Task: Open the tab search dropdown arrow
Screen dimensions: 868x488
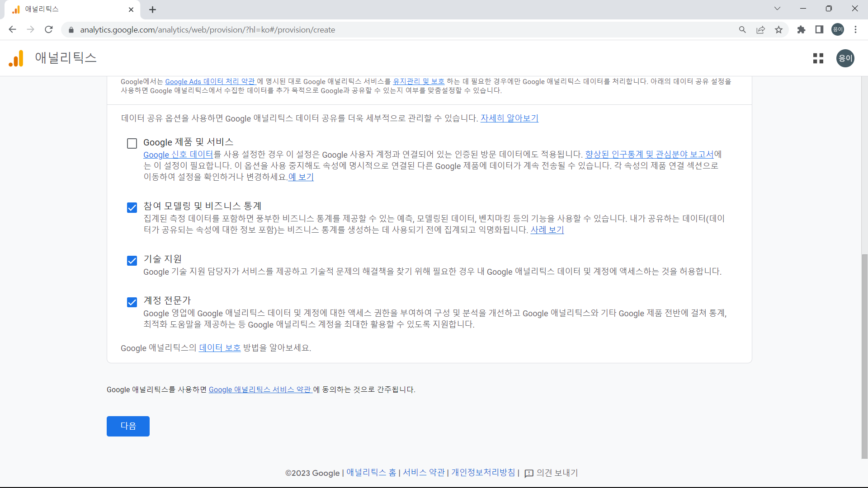Action: pyautogui.click(x=777, y=8)
